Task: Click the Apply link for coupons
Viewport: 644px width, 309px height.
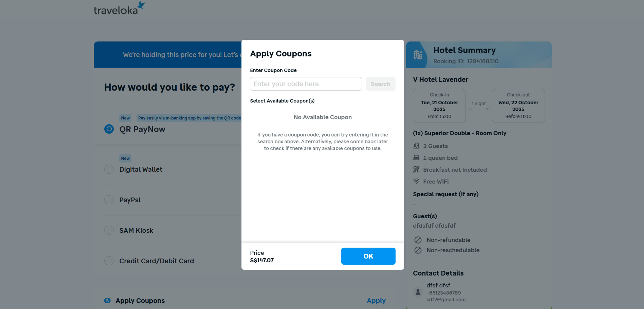Action: 376,300
